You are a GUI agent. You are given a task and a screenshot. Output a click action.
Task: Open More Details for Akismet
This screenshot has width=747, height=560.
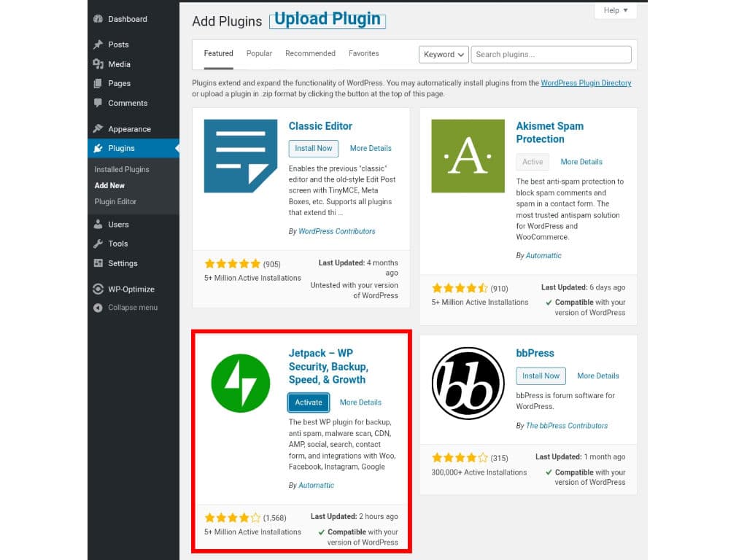[x=581, y=162]
